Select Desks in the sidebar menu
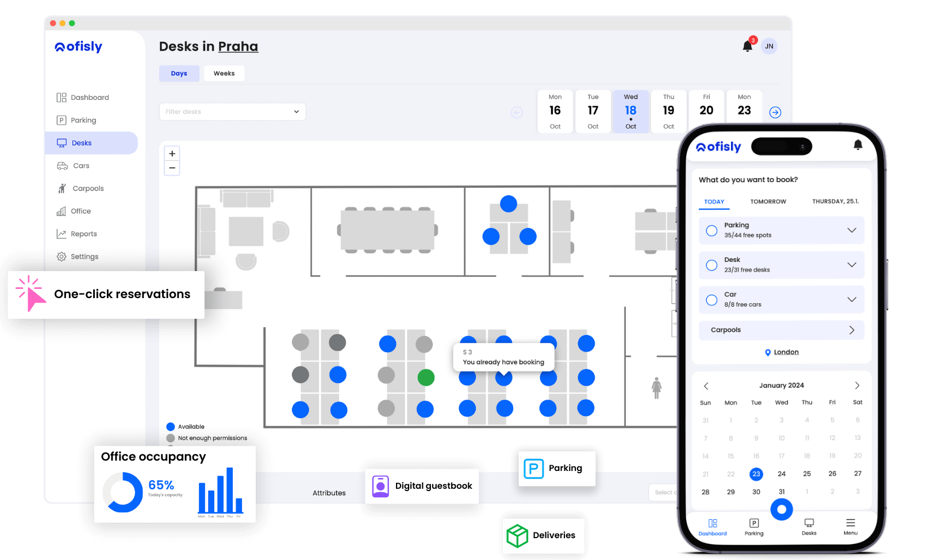931x560 pixels. (x=91, y=143)
